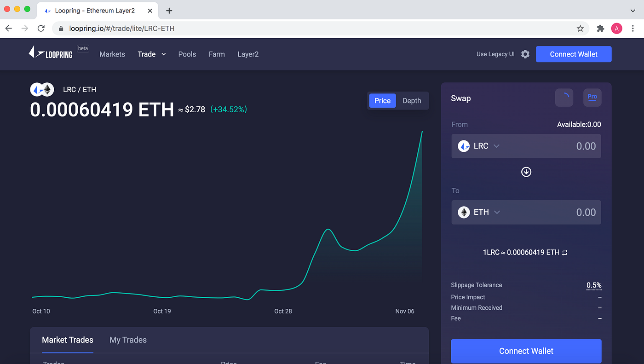Click the ETH token icon in To field
644x364 pixels.
[x=464, y=212]
